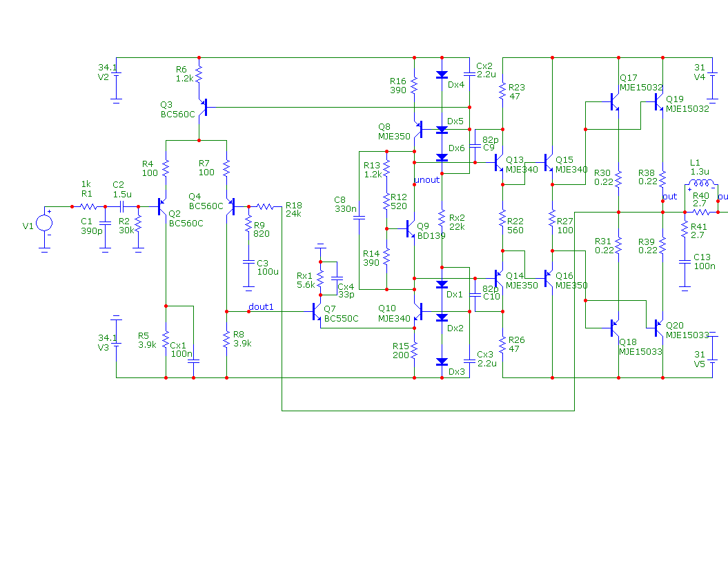The image size is (728, 561).
Task: Click the Q9 BD139 transistor symbol
Action: tap(411, 228)
